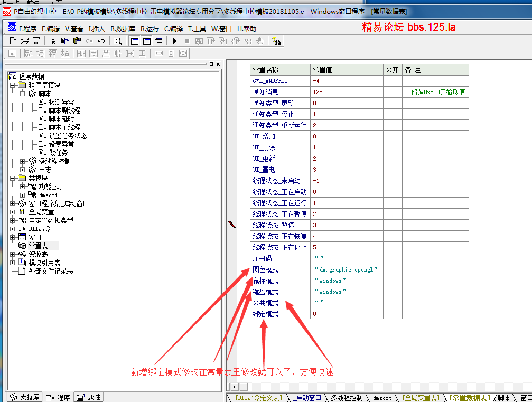Open the T.工具 menu
532x402 pixels.
tap(197, 29)
